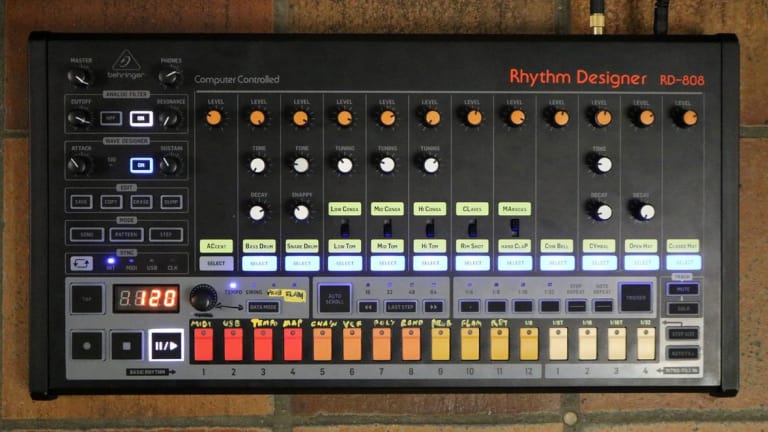Viewport: 768px width, 432px height.
Task: Toggle the Hi Tom/Hi Conga slide switch
Action: (430, 228)
